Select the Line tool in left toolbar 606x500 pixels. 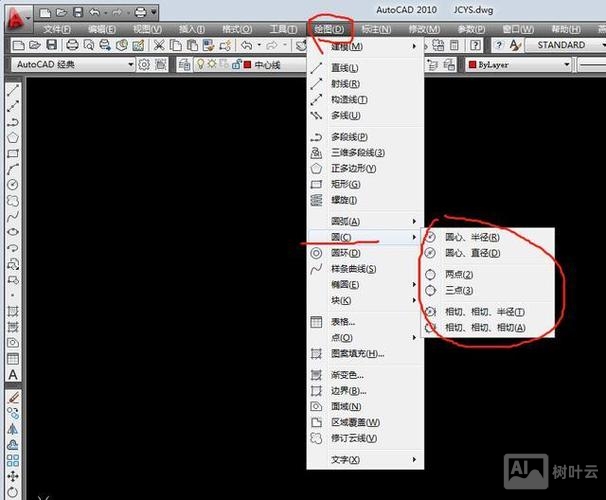(13, 89)
